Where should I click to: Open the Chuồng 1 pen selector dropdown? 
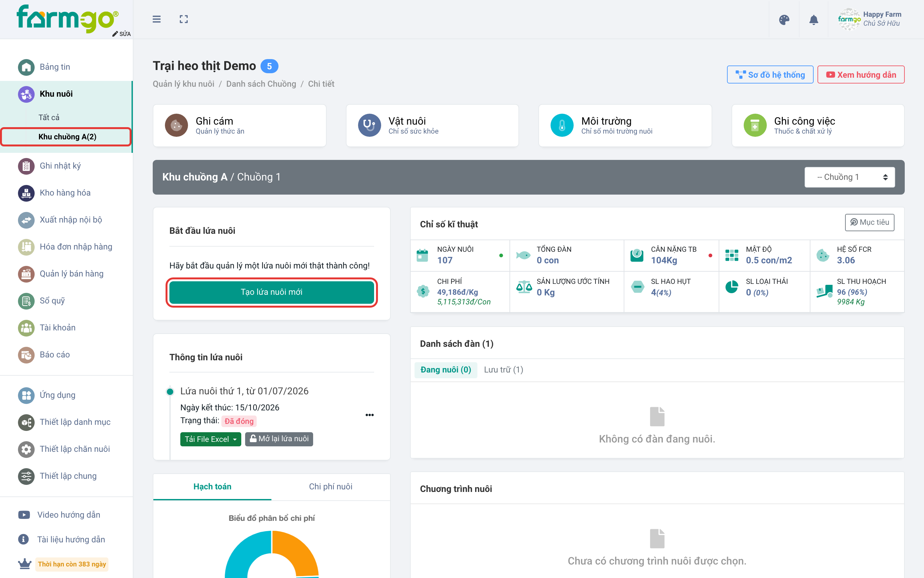point(850,177)
